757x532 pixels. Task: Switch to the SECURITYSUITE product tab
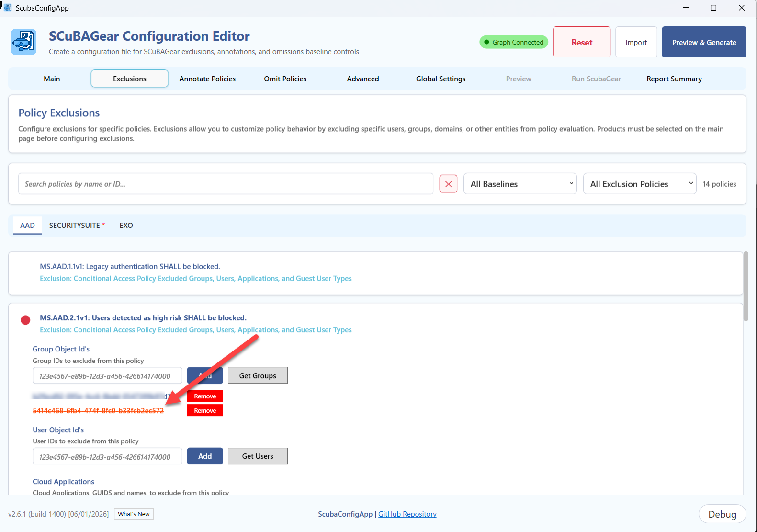[77, 226]
